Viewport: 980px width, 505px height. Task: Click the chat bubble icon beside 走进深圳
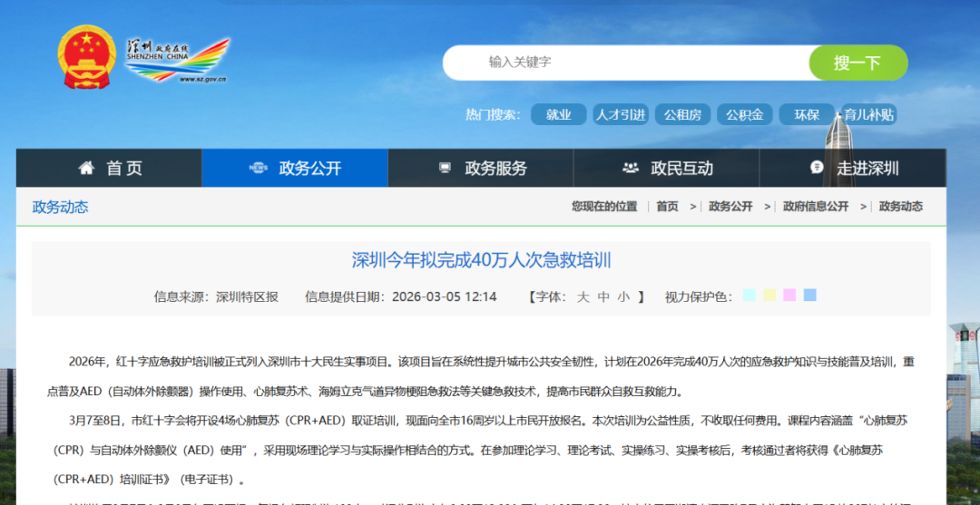coord(817,168)
